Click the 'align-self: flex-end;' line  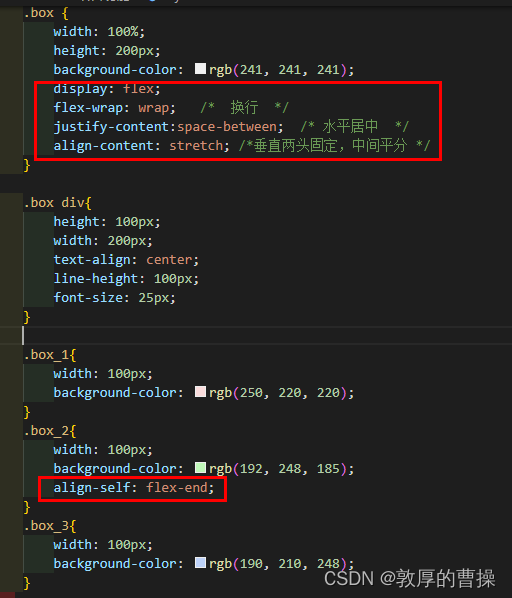(x=134, y=487)
